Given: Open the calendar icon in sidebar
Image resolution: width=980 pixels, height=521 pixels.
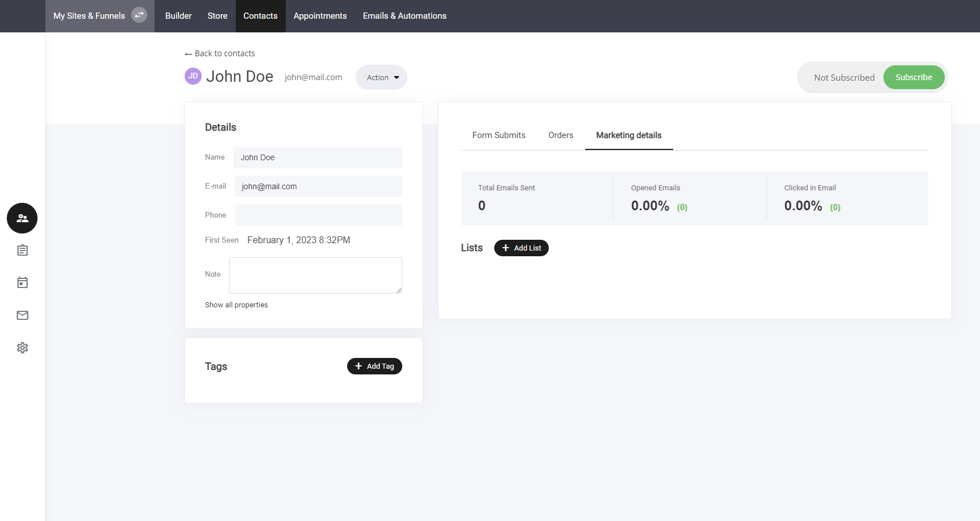Looking at the screenshot, I should [x=22, y=283].
